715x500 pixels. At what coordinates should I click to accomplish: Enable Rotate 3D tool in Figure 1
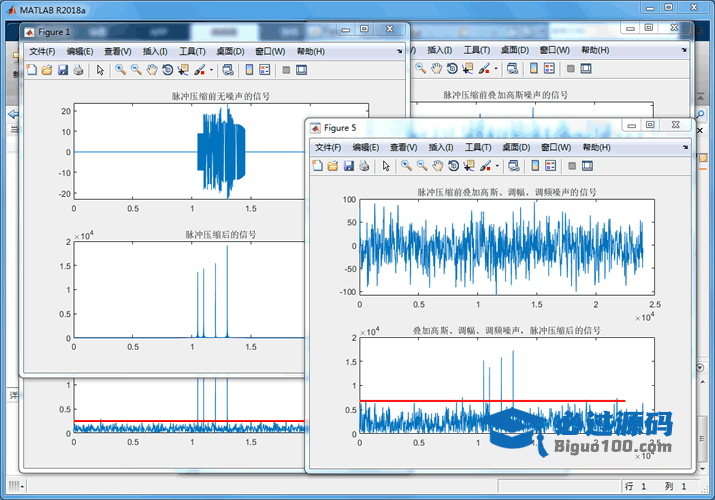click(167, 70)
